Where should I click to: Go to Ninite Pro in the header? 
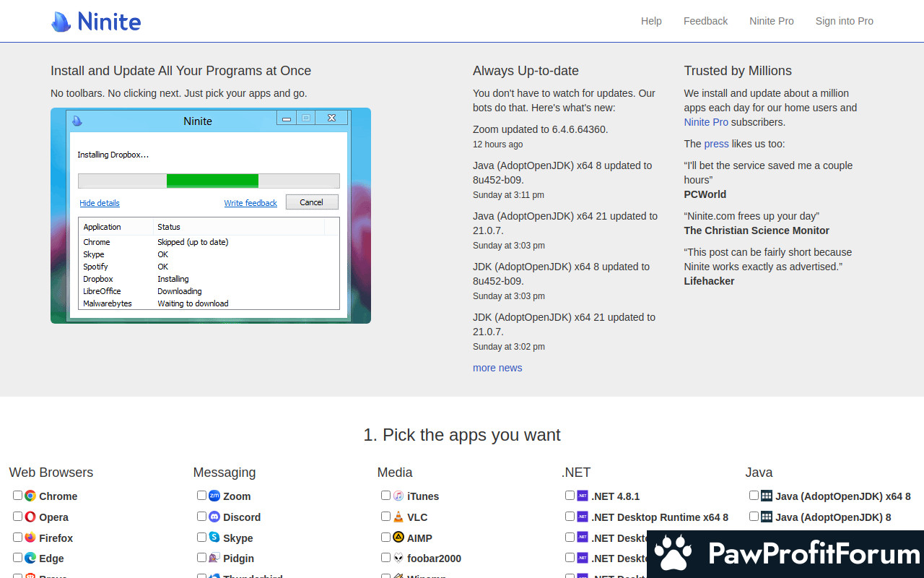[x=772, y=21]
